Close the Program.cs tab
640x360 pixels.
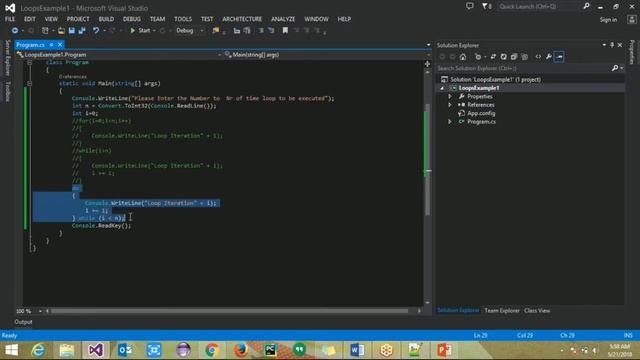click(60, 44)
